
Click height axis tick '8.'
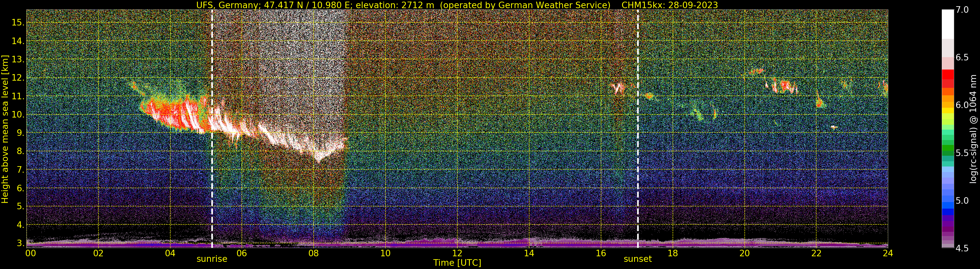pos(20,151)
